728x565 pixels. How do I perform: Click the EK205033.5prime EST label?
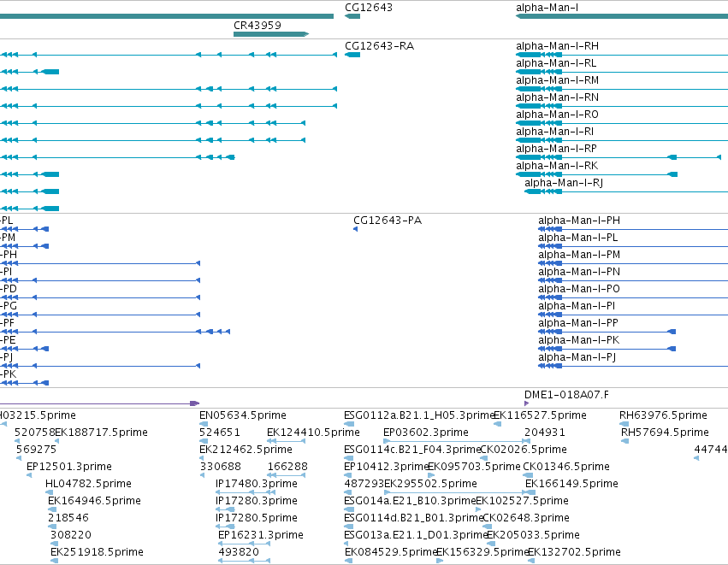point(533,535)
